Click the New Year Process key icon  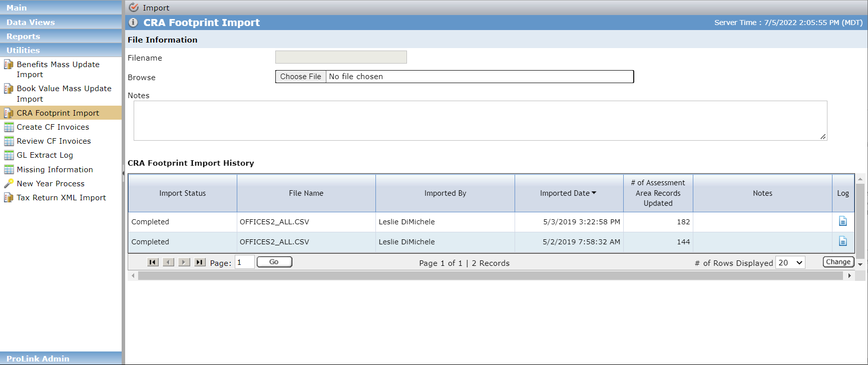tap(9, 184)
